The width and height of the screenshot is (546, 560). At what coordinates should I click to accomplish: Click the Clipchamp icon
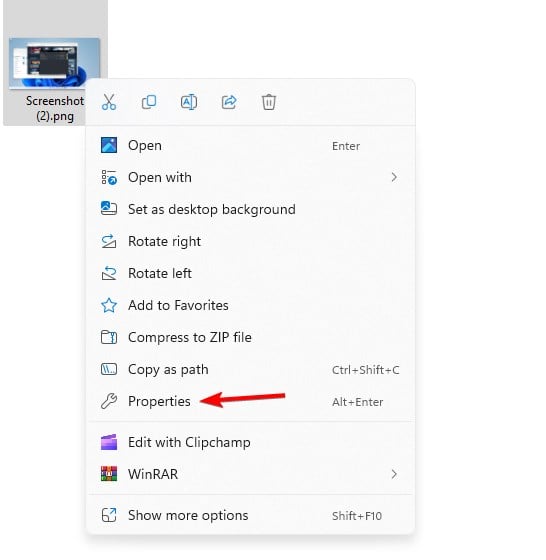point(109,442)
